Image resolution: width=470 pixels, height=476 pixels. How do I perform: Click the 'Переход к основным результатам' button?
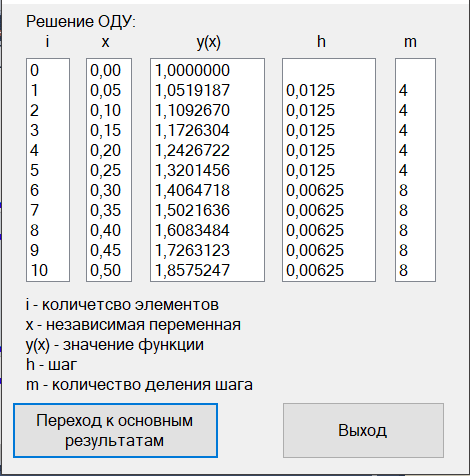pos(115,430)
